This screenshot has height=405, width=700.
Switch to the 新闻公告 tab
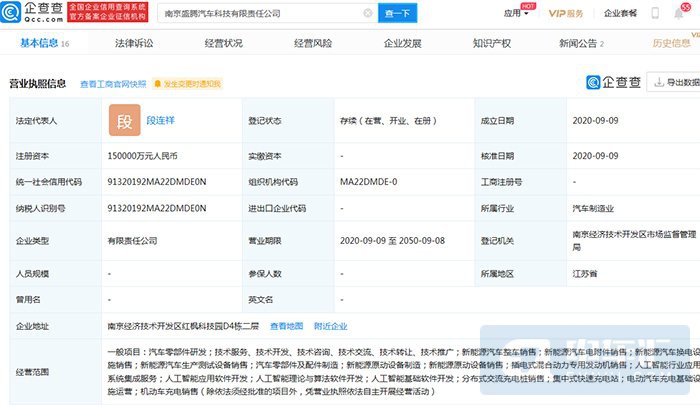(x=581, y=43)
